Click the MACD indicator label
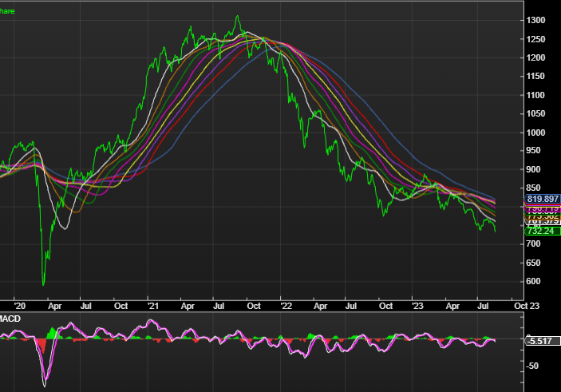The image size is (561, 392). pos(10,319)
